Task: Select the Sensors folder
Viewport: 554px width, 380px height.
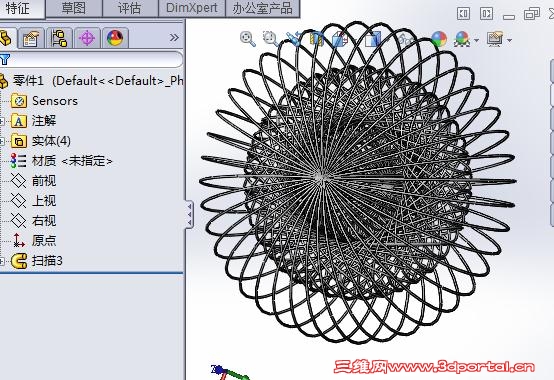Action: click(55, 101)
